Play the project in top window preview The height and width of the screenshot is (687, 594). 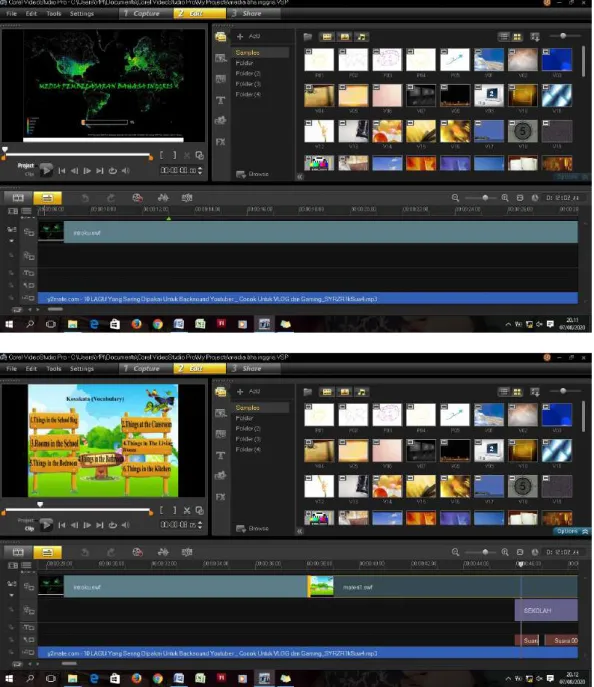[46, 170]
